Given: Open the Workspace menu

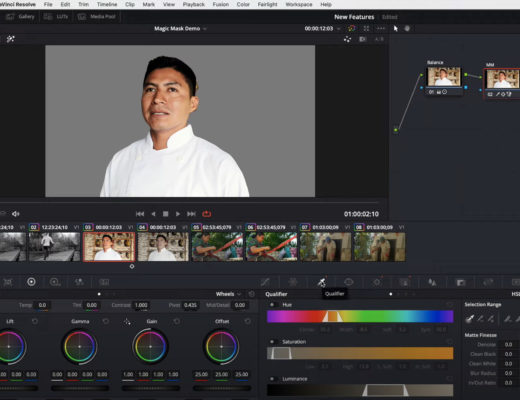Looking at the screenshot, I should point(299,4).
